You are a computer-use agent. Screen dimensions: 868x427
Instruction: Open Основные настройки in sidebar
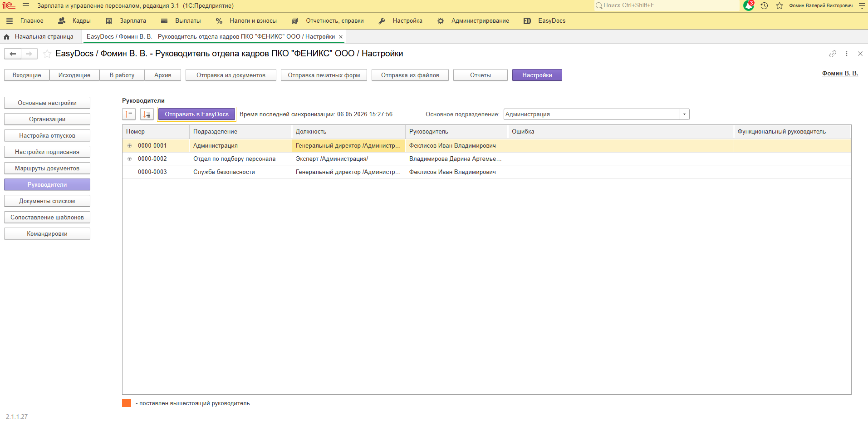pyautogui.click(x=47, y=103)
